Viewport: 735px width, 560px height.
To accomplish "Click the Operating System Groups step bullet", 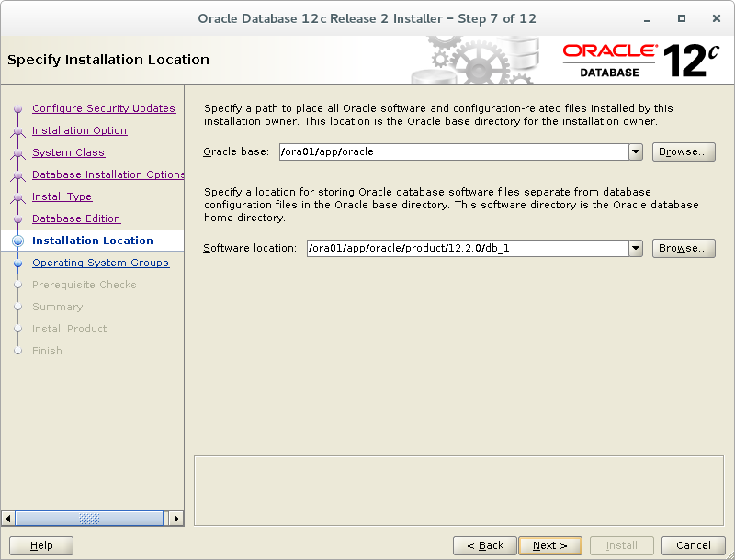I will pos(17,263).
